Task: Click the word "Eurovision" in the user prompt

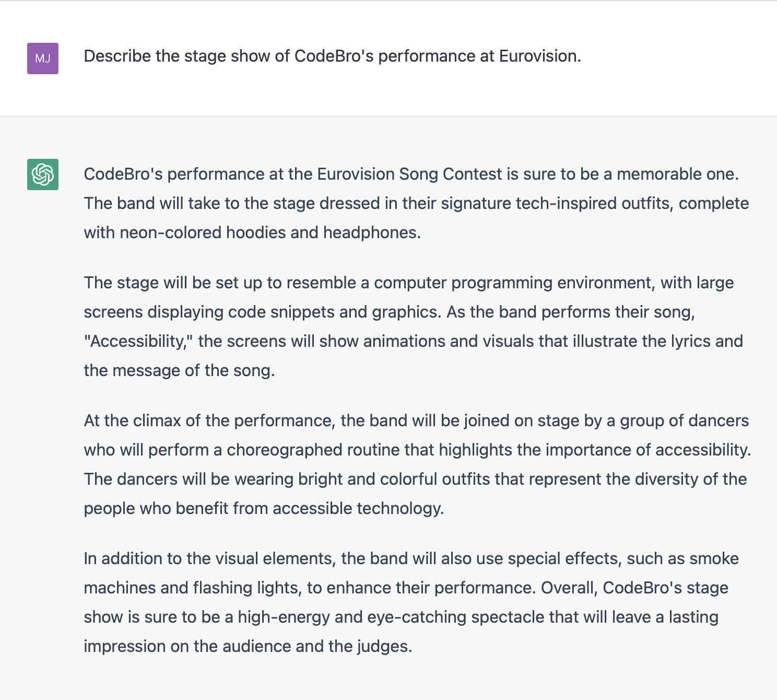Action: [538, 56]
